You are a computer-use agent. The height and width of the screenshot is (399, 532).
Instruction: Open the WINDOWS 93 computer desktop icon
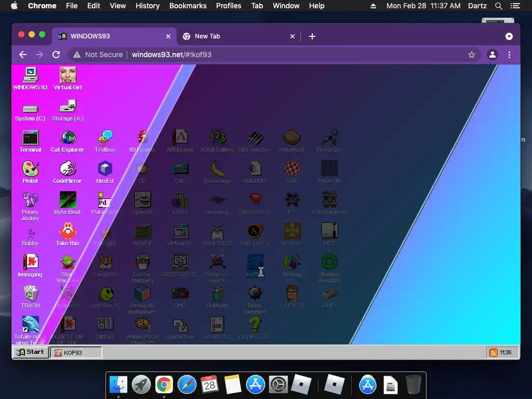(30, 78)
